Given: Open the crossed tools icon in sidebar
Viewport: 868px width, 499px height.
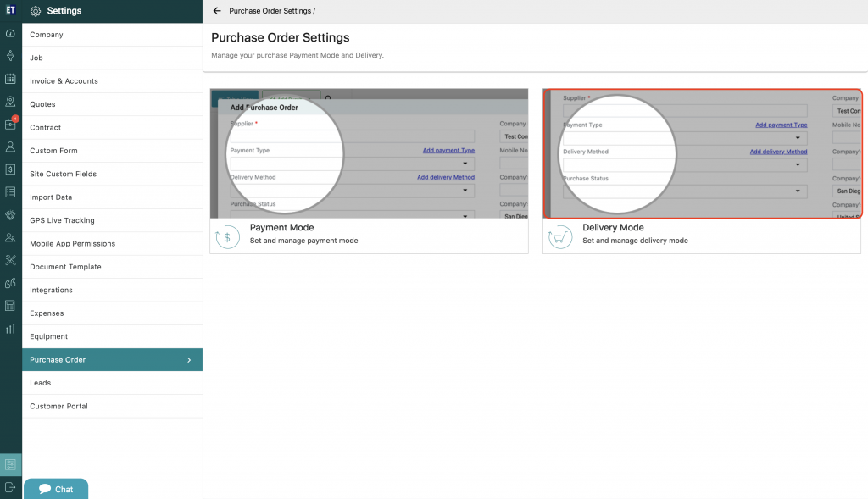Looking at the screenshot, I should (10, 260).
